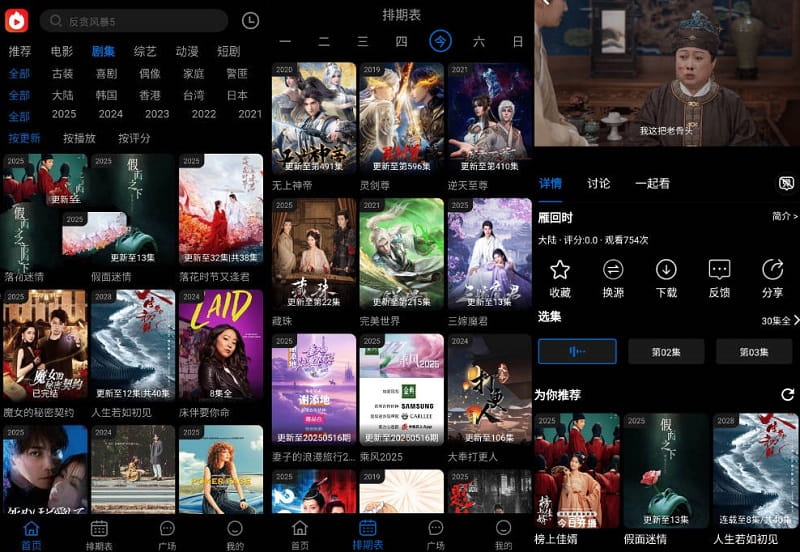Open the 详情 tab

pos(550,183)
